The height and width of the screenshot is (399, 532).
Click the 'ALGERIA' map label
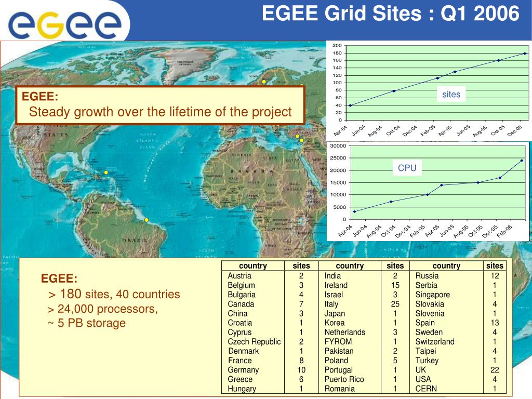241,155
